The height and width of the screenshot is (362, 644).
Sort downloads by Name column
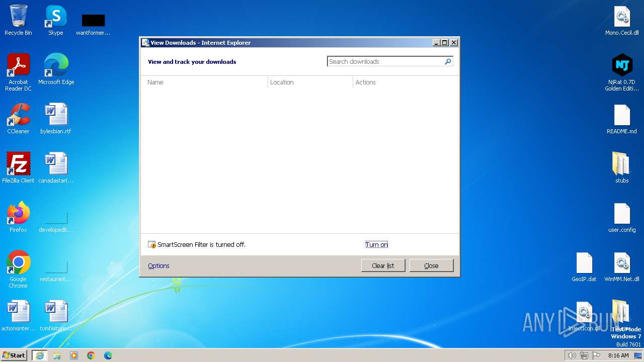click(204, 82)
